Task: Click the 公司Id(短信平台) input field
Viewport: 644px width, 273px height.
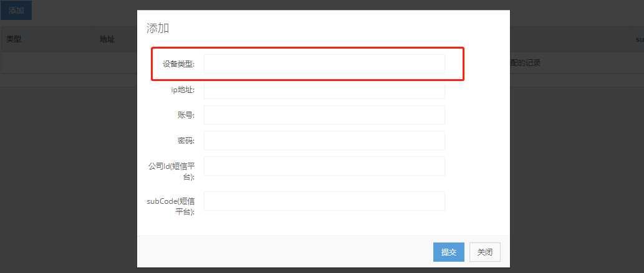Action: point(324,166)
